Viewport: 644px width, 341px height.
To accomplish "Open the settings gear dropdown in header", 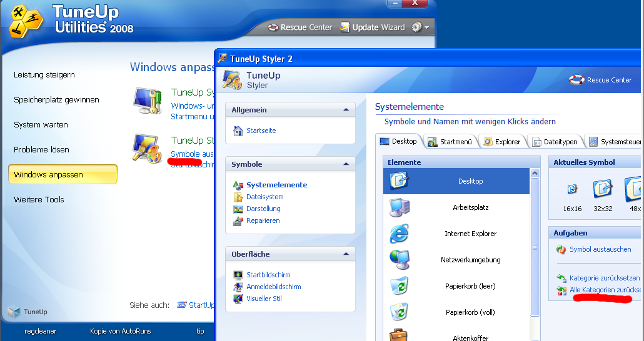I will tap(420, 27).
